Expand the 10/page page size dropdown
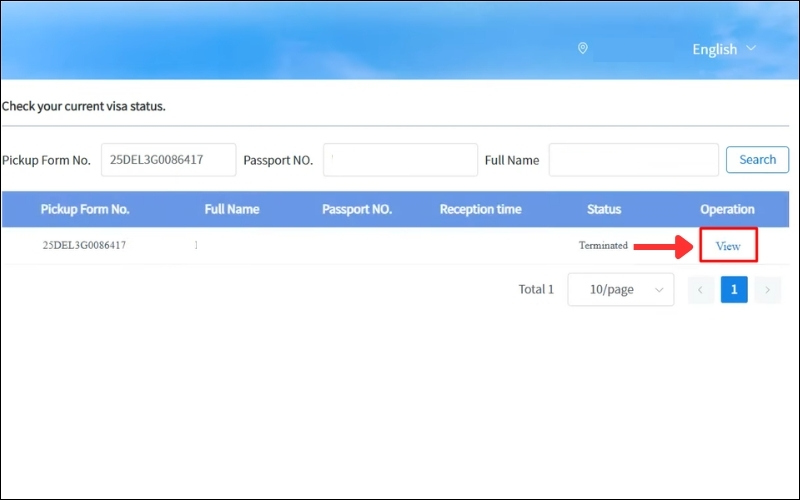Image resolution: width=800 pixels, height=500 pixels. click(x=620, y=289)
